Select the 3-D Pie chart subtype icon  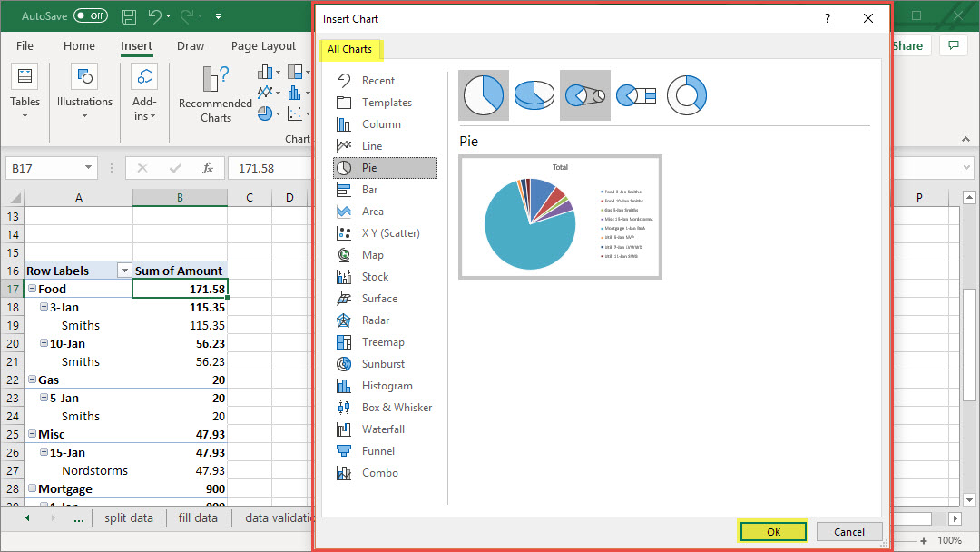pyautogui.click(x=534, y=94)
